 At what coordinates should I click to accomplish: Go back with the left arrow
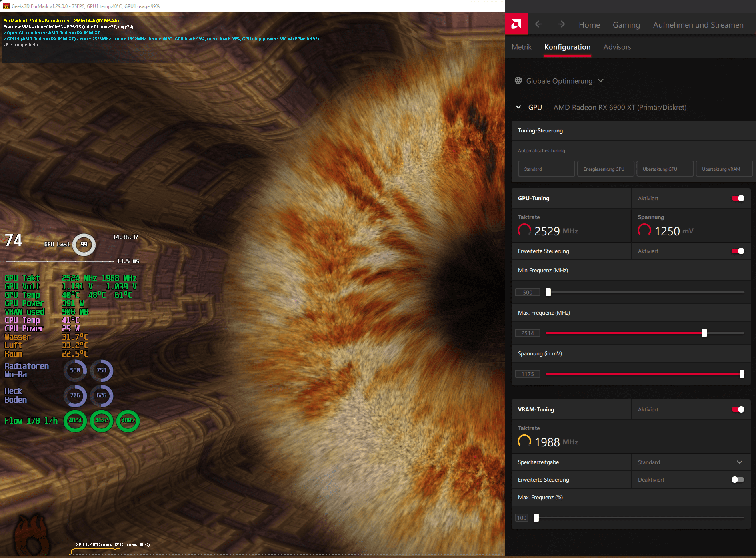(x=538, y=24)
